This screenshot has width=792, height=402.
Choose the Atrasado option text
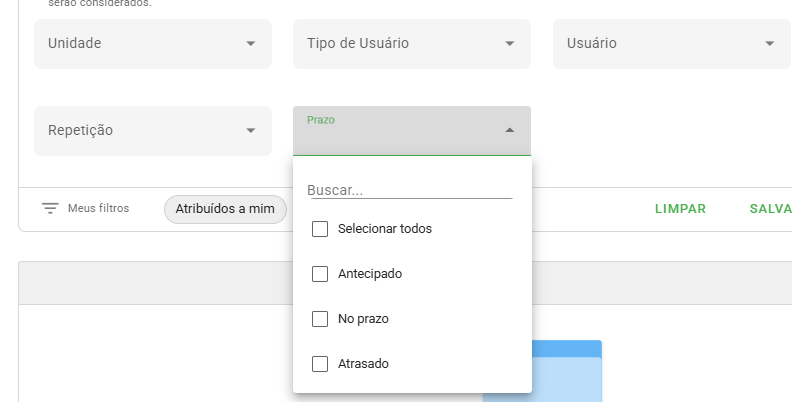363,364
